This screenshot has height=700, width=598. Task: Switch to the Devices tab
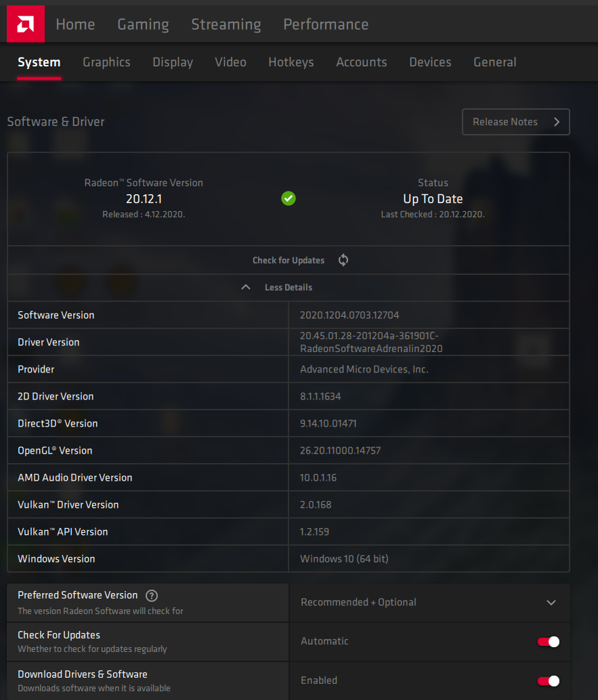430,62
